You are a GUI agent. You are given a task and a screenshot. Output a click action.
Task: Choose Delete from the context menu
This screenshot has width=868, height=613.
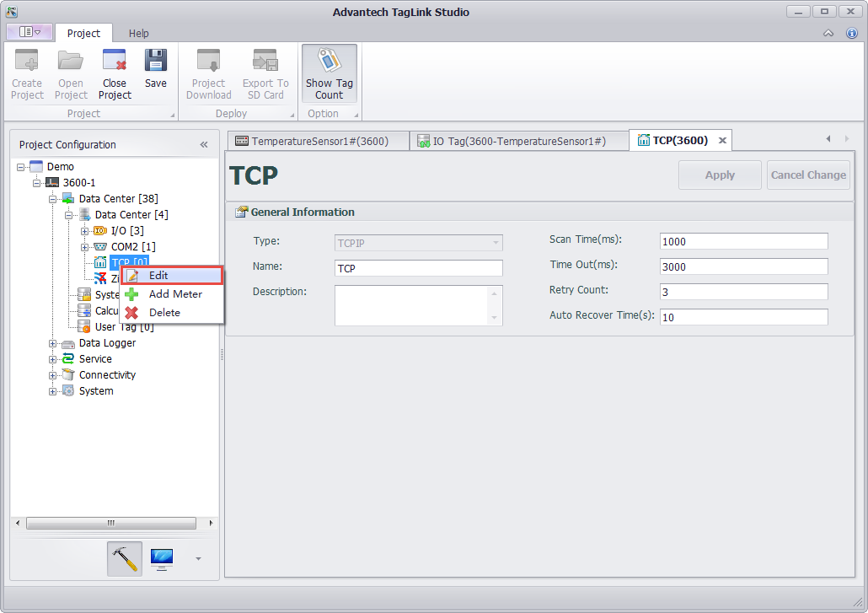[x=164, y=313]
